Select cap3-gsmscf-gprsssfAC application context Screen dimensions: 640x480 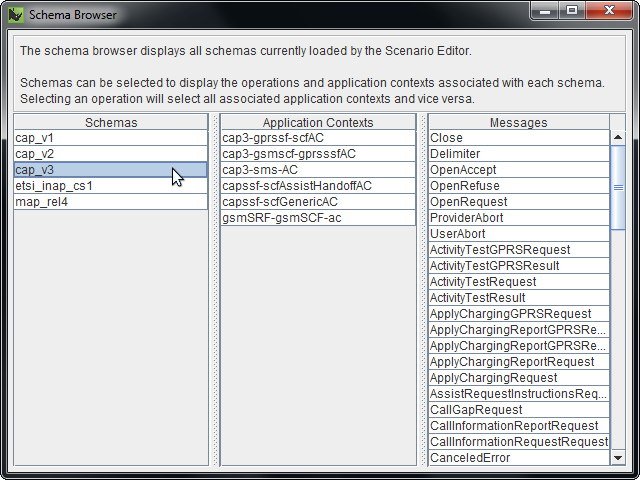(318, 154)
